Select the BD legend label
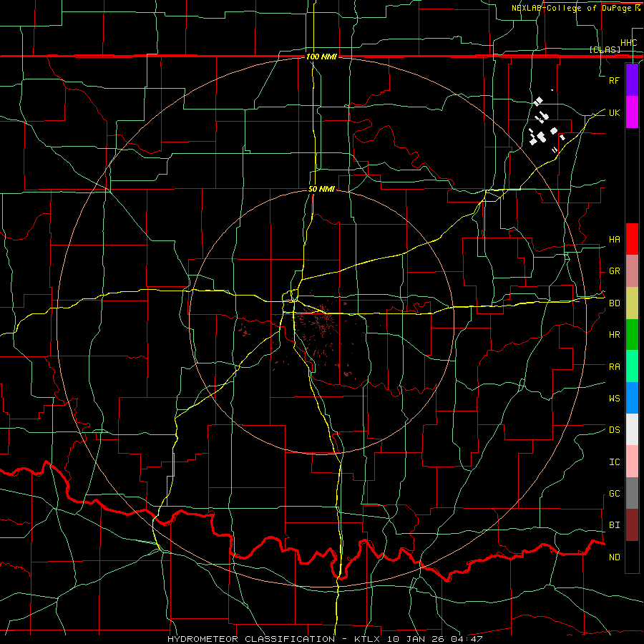 pos(614,303)
